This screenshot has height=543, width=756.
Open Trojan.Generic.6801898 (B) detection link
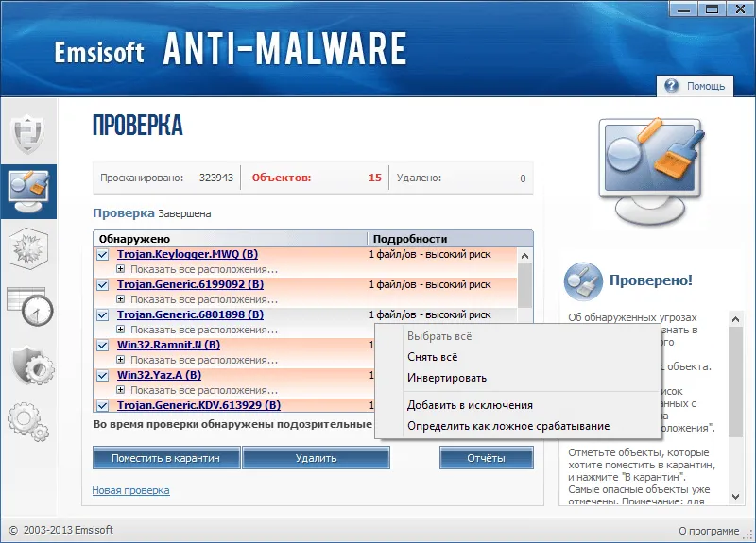pos(191,314)
